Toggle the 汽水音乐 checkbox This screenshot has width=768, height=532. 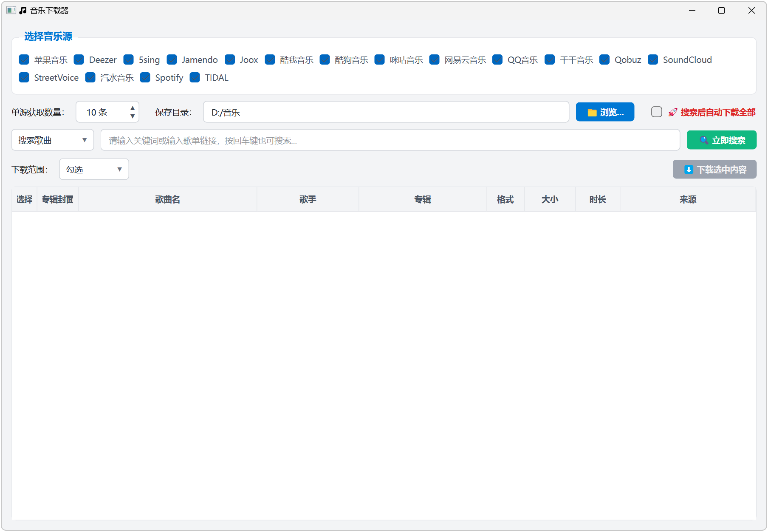click(x=90, y=78)
